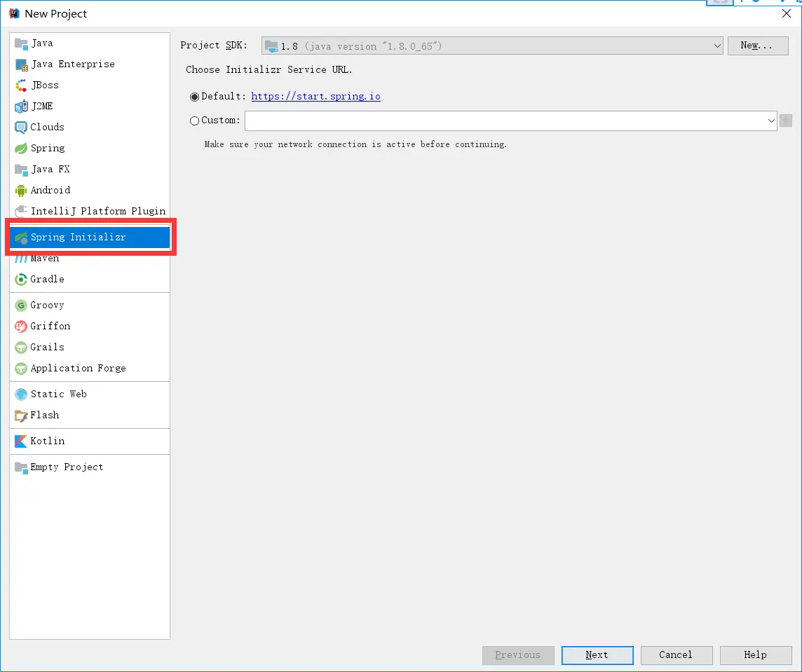Select the Empty Project list entry
The width and height of the screenshot is (802, 672).
click(90, 467)
